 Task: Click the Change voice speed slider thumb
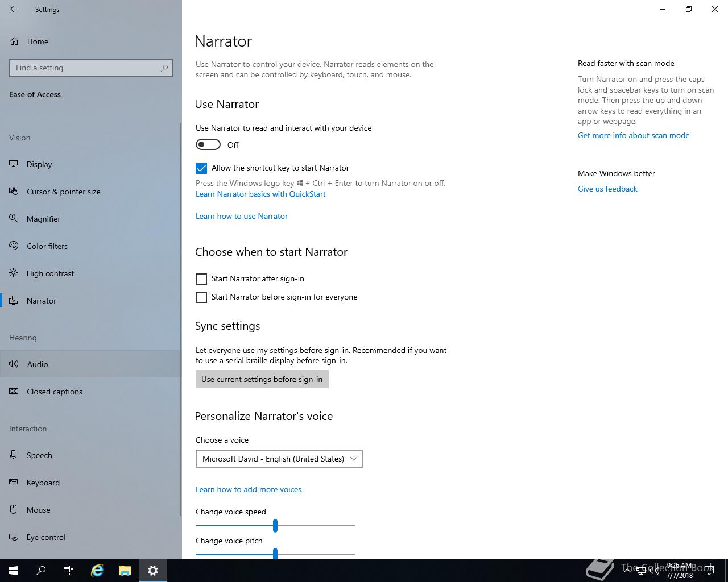pos(275,526)
